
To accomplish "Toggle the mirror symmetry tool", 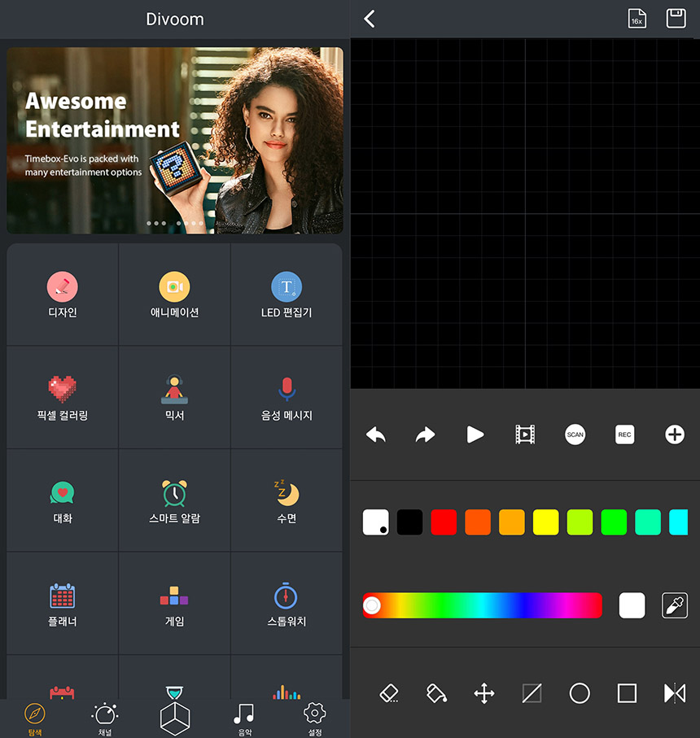I will coord(675,693).
